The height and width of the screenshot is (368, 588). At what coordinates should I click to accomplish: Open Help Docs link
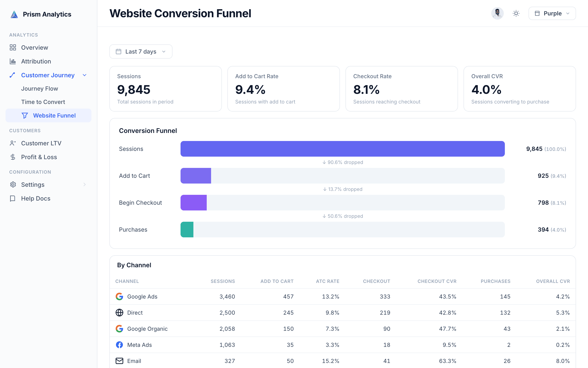pyautogui.click(x=36, y=198)
